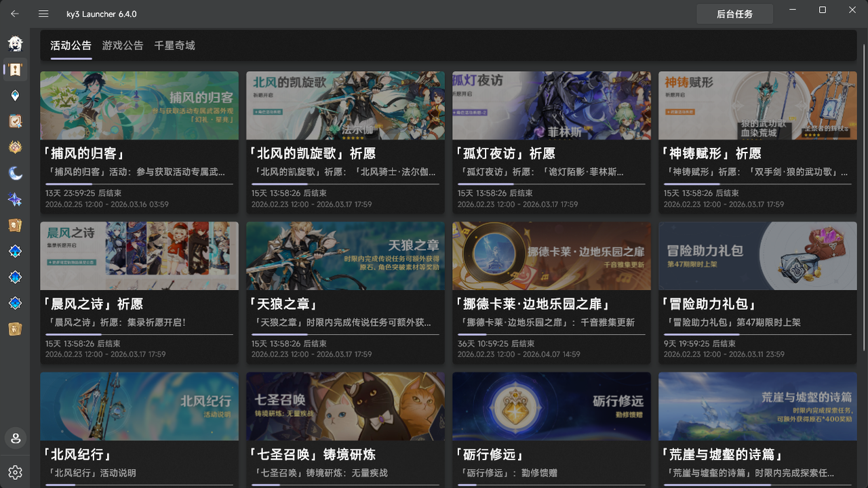Open the checklist event icon in the sidebar
This screenshot has height=488, width=868.
tap(15, 121)
